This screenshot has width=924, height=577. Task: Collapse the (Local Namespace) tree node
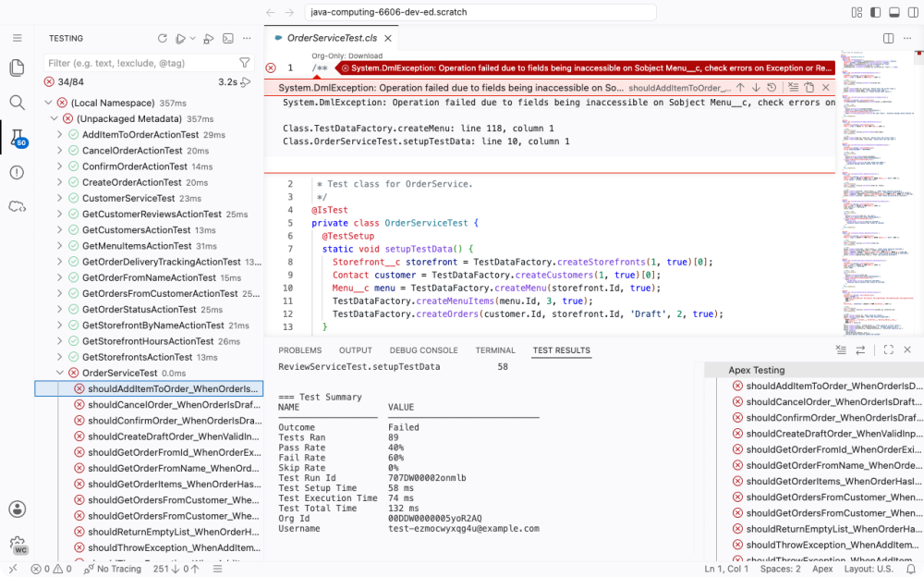pyautogui.click(x=48, y=103)
